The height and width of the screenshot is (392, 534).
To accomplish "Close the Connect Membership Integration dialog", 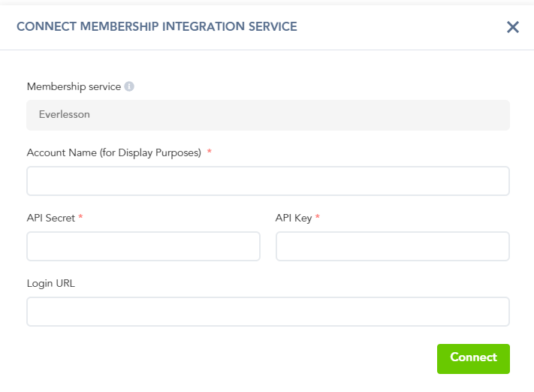I will [513, 27].
